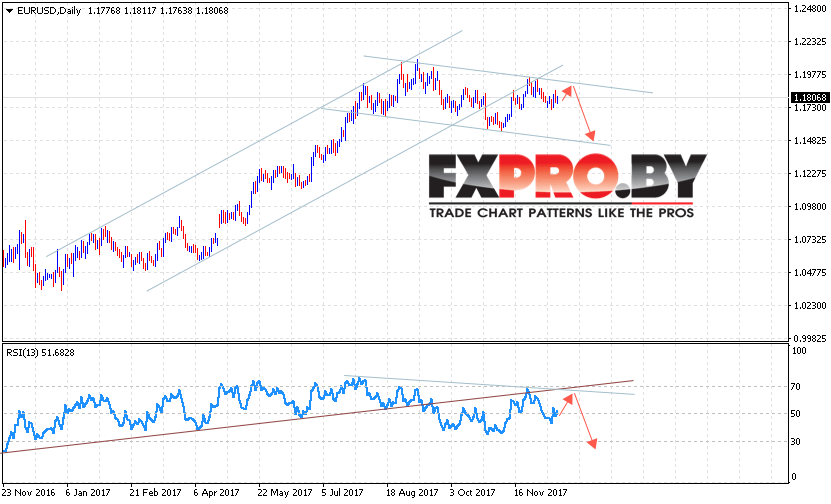Image resolution: width=831 pixels, height=504 pixels.
Task: Click the RSI(13) 51.6828 indicator label
Action: 40,352
